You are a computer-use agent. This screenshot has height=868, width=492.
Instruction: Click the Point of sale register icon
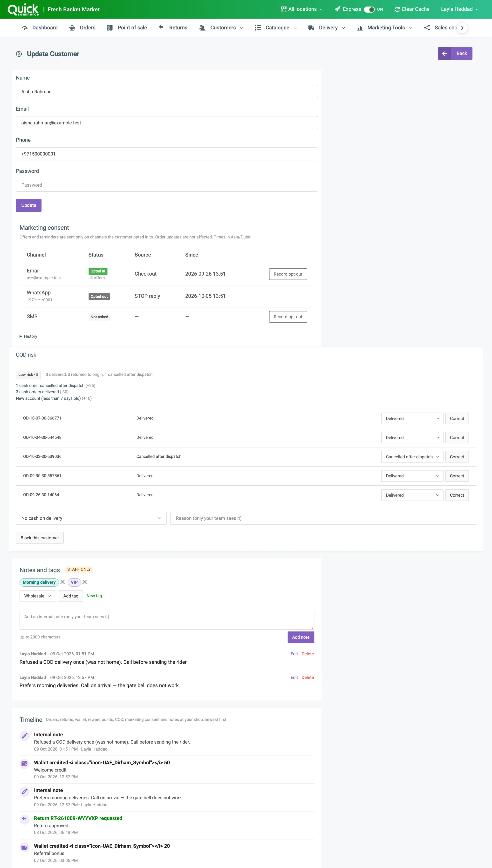(x=110, y=28)
